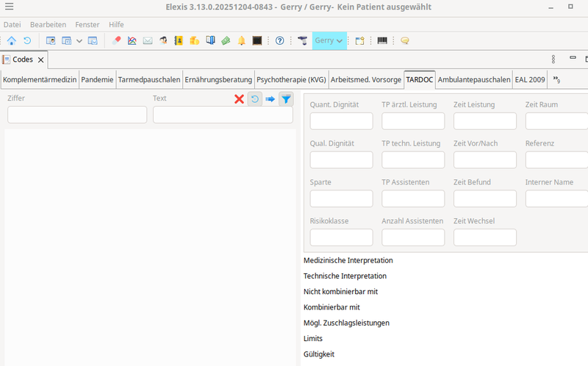The height and width of the screenshot is (366, 588).
Task: Click the TP ärztl. Leistung field
Action: pyautogui.click(x=413, y=121)
